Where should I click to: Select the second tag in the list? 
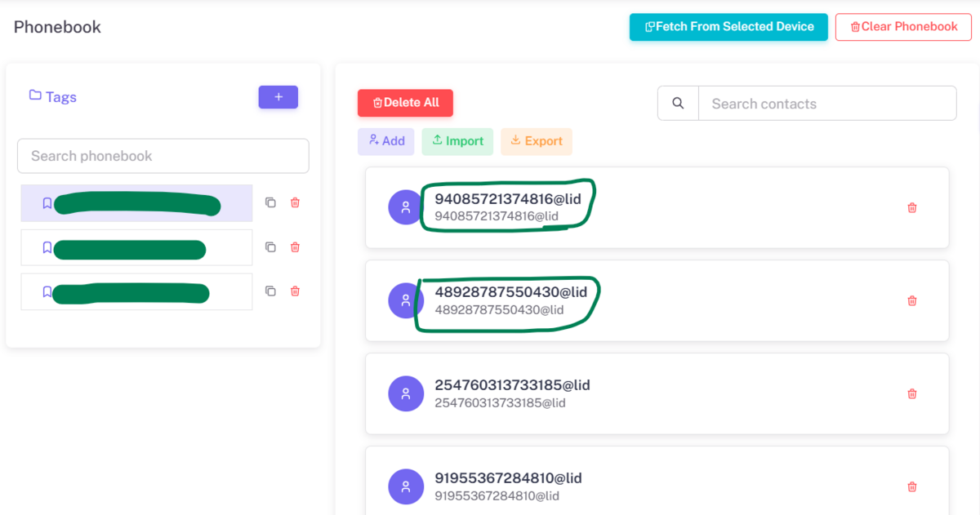pos(136,247)
